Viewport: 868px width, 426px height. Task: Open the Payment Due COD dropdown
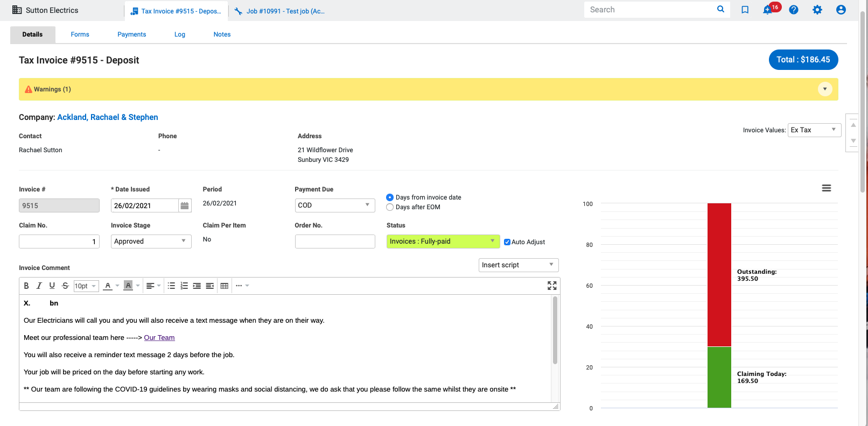click(334, 205)
